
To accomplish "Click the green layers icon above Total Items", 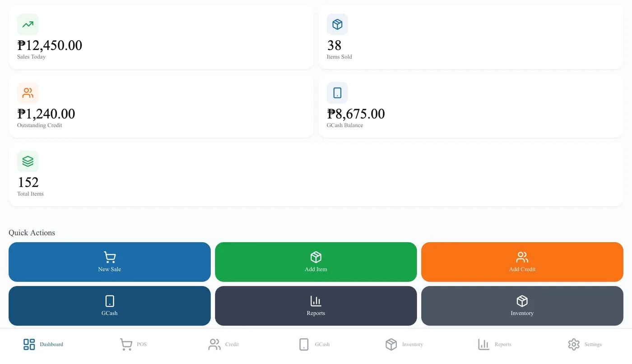I will (x=28, y=161).
